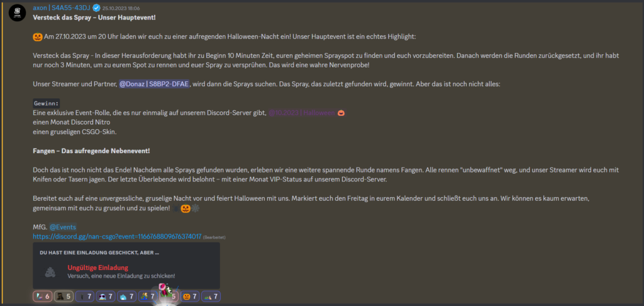644x306 pixels.
Task: Open the discord.gg/nan-csgo event link
Action: [x=117, y=237]
